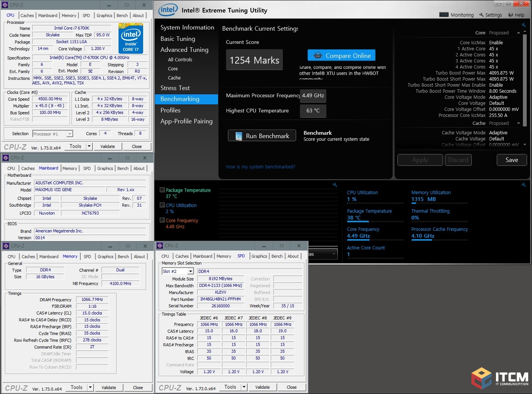This screenshot has width=532, height=394.
Task: Select Cache under Advanced Tuning
Action: coord(174,78)
